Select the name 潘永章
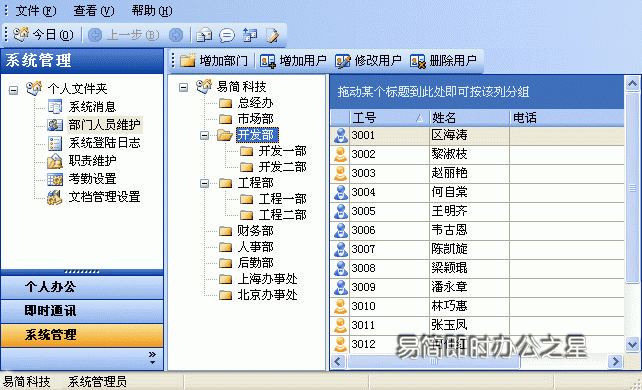642x390 pixels. (x=449, y=287)
